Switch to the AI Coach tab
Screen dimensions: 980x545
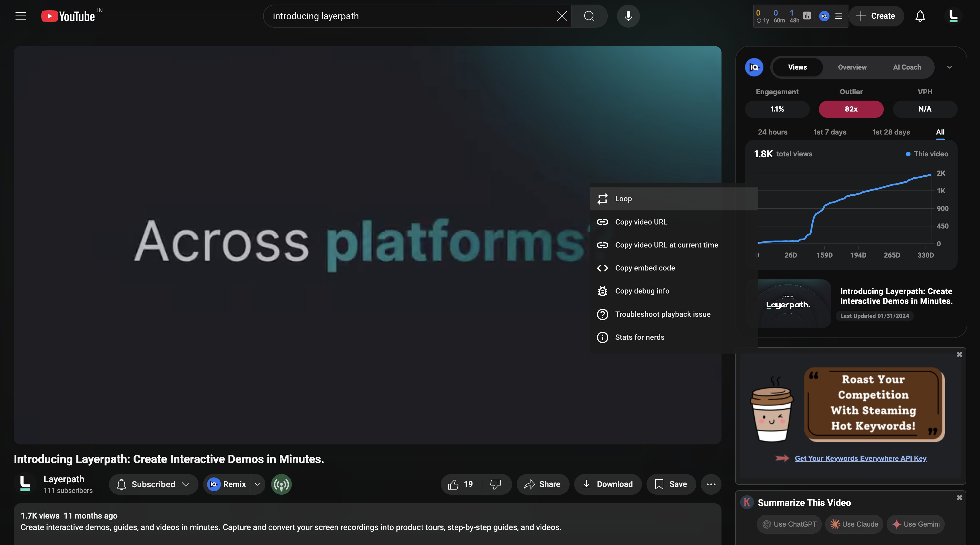(x=907, y=67)
